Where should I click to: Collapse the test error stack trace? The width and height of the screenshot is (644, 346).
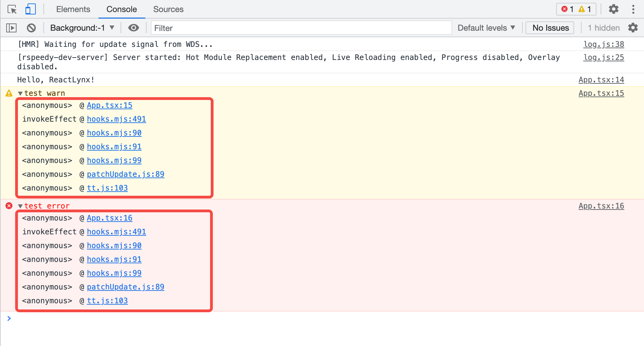(20, 206)
